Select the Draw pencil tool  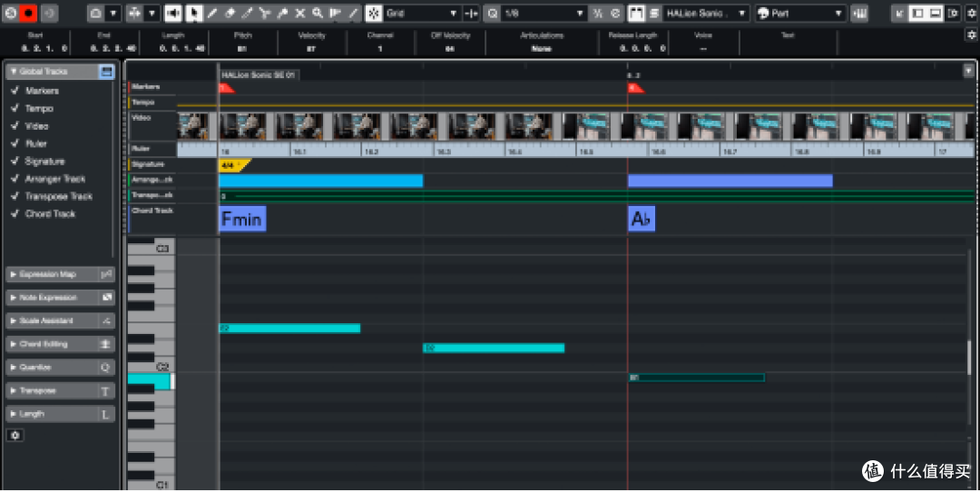click(x=211, y=13)
